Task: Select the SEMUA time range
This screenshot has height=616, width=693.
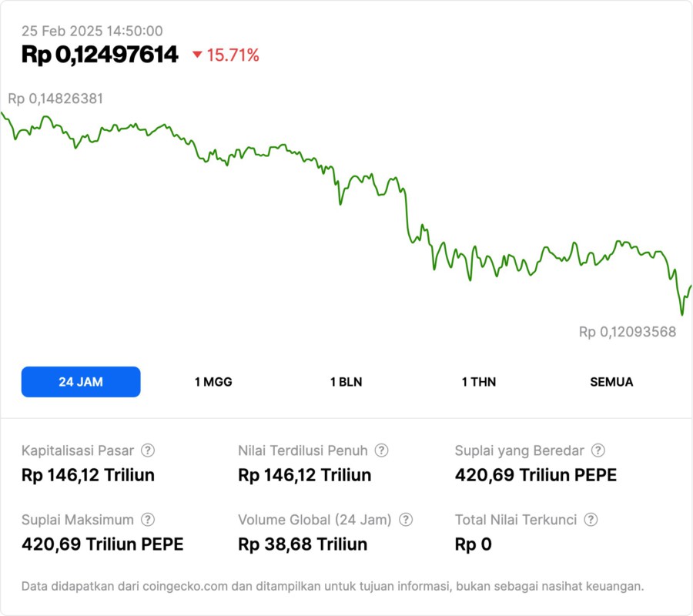Action: coord(611,382)
